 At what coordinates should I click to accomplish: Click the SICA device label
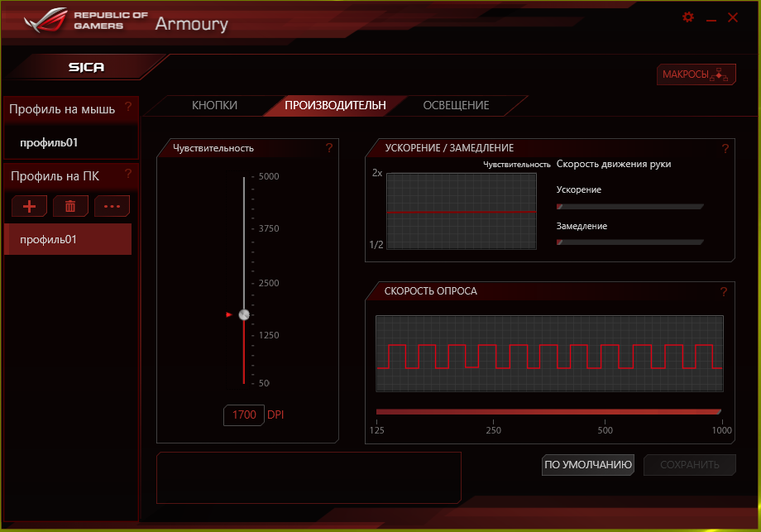[86, 68]
